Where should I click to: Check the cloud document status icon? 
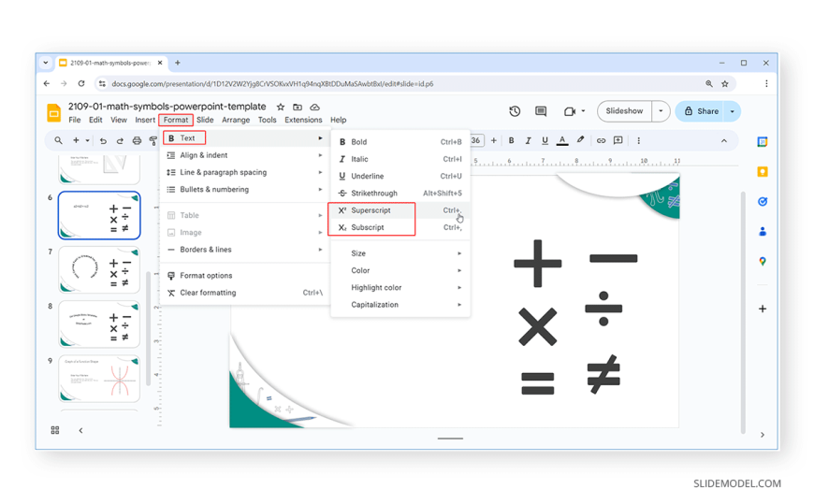[314, 107]
